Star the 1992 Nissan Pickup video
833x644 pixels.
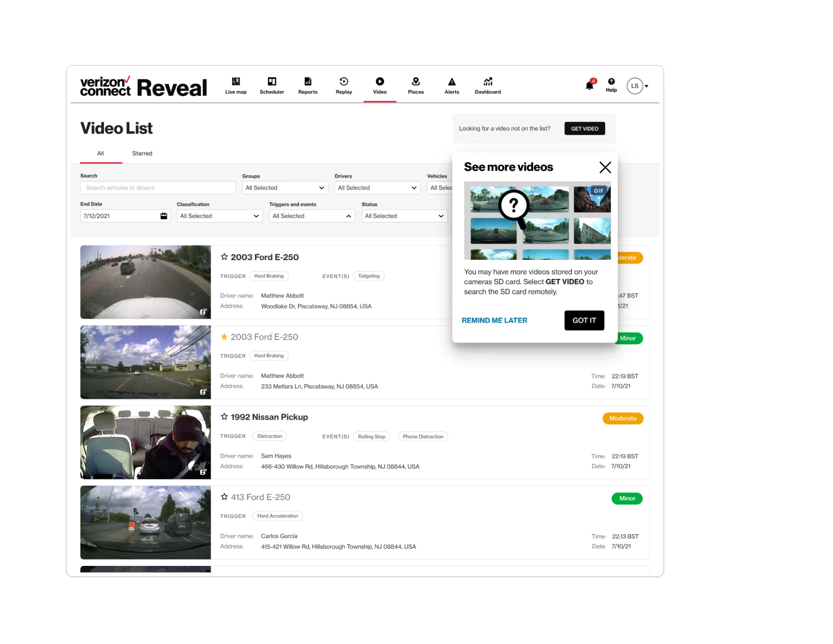pos(224,417)
